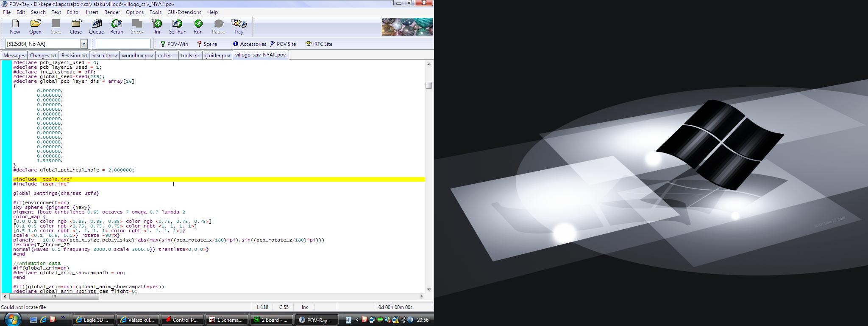The height and width of the screenshot is (326, 868).
Task: Open the Text menu
Action: click(56, 12)
